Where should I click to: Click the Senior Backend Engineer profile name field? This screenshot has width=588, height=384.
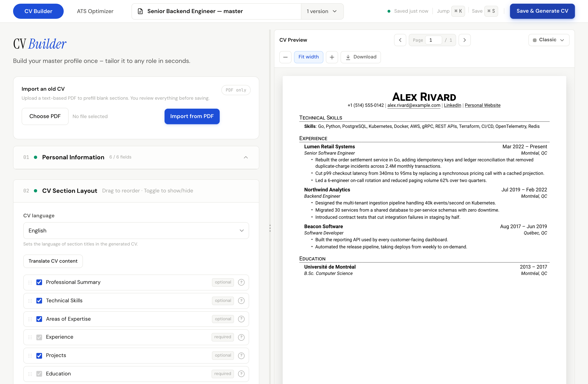click(216, 11)
